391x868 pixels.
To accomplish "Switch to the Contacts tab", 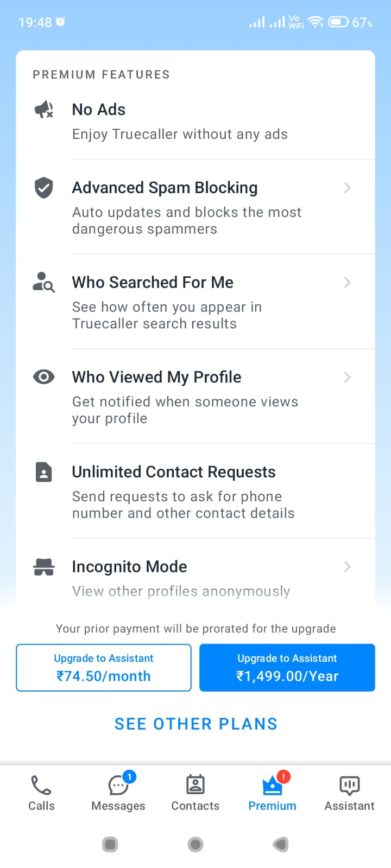I will tap(195, 793).
